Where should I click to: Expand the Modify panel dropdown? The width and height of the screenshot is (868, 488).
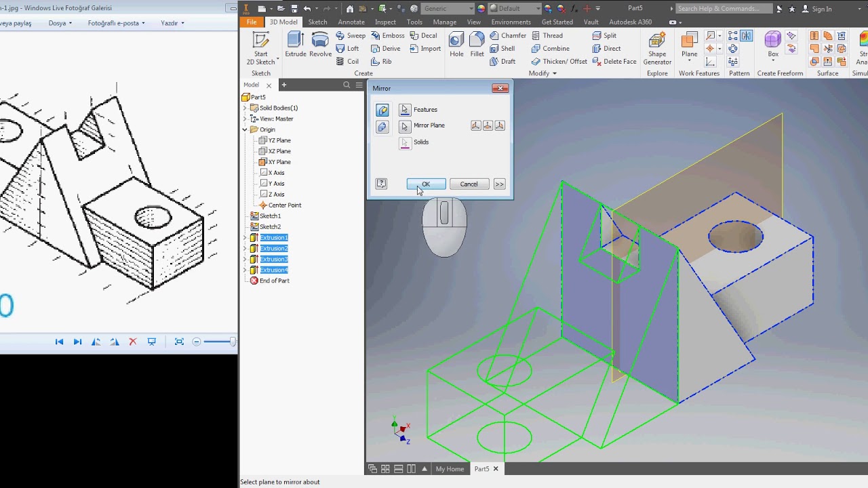coord(542,73)
